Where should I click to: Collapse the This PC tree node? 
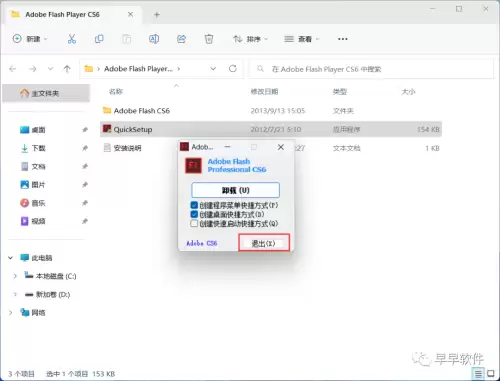11,258
